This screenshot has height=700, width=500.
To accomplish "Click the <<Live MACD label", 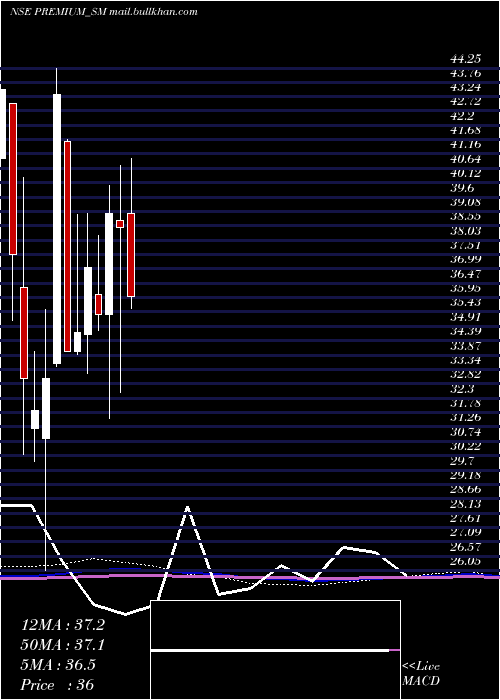I will coord(421,673).
